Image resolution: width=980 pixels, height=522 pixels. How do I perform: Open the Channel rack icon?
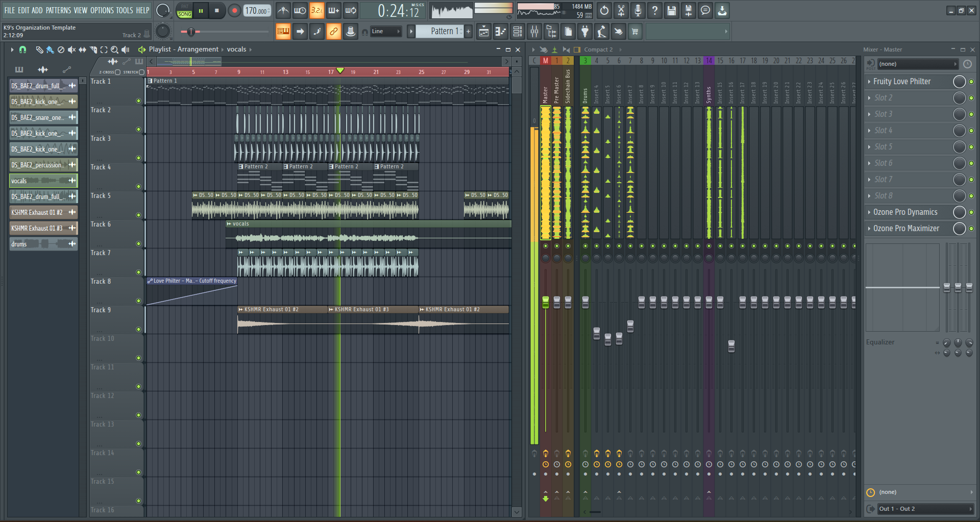[x=518, y=32]
